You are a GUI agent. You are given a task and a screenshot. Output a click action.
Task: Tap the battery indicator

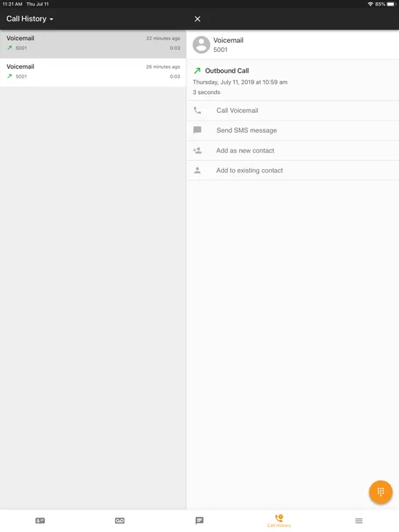[x=391, y=4]
